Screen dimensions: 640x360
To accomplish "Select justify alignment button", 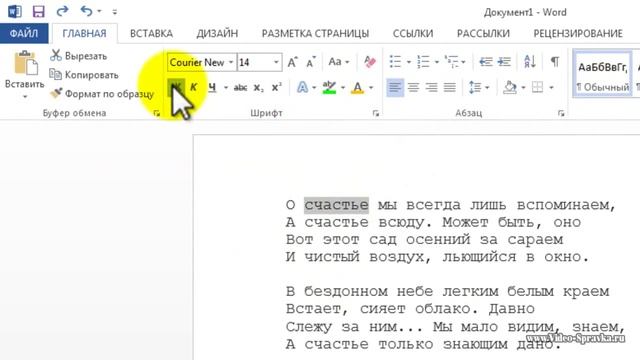I will click(x=450, y=87).
